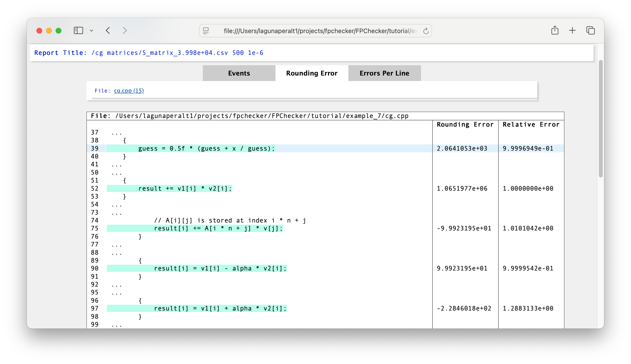Click the Report Title text line
The height and width of the screenshot is (364, 631).
[149, 53]
